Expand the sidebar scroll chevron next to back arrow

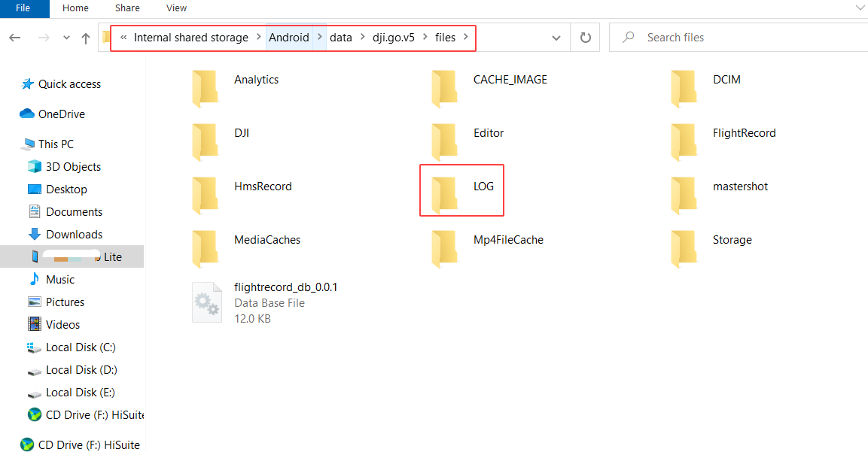pos(66,37)
